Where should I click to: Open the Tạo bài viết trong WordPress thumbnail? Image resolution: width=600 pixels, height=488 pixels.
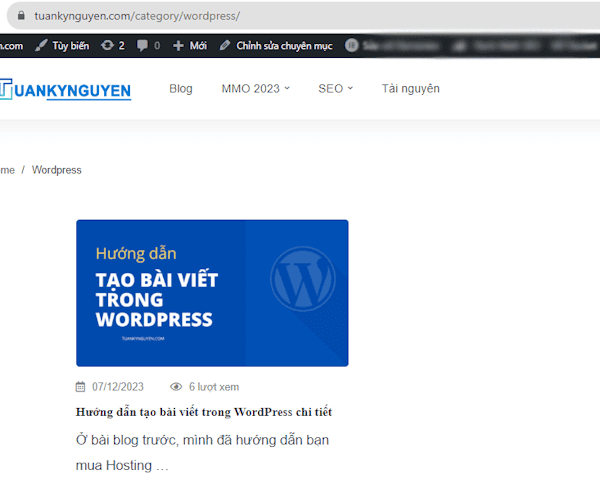click(212, 293)
